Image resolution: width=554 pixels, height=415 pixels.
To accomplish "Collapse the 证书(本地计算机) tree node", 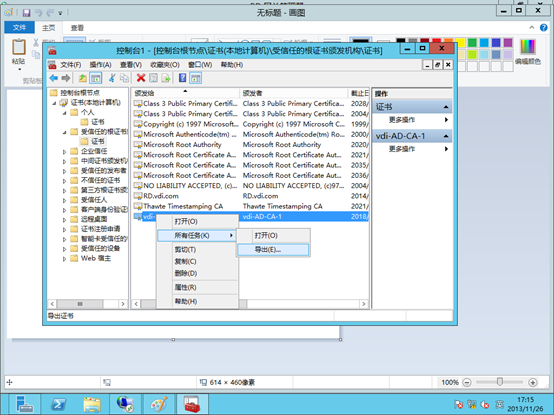I will [x=54, y=103].
